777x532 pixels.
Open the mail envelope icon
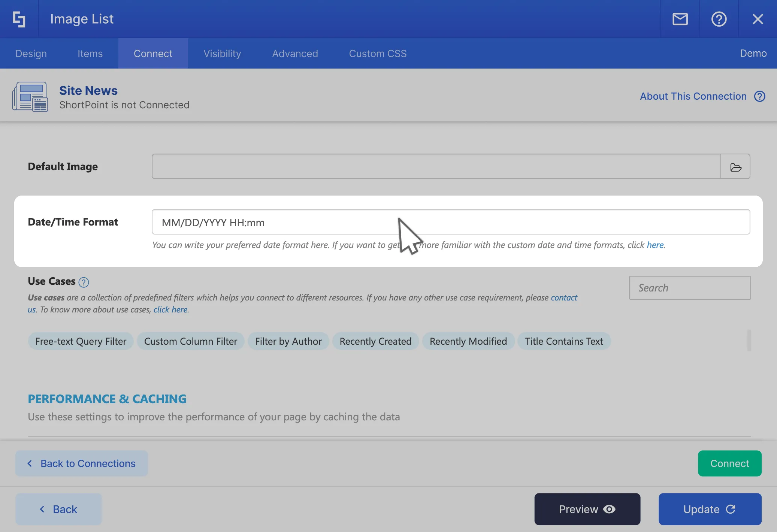point(680,19)
